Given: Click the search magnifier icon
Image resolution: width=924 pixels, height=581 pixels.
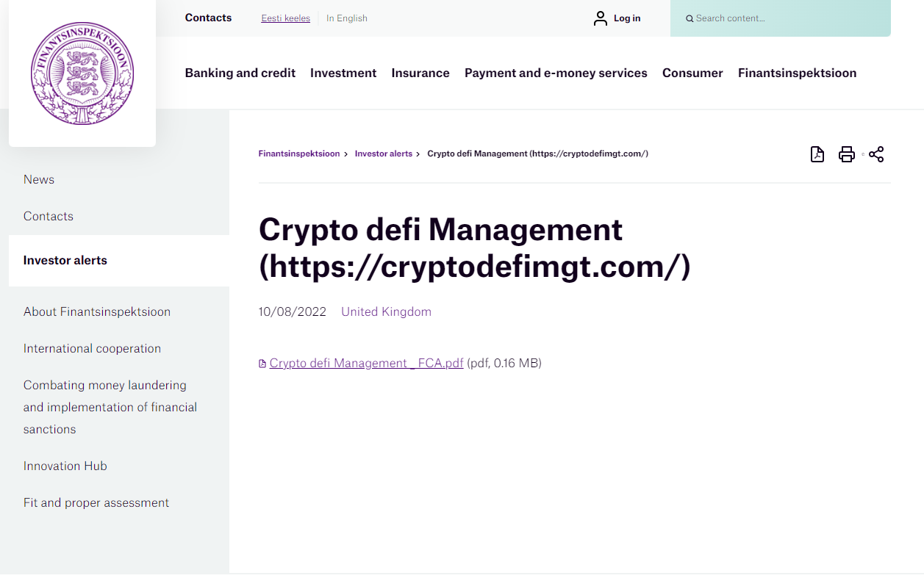Looking at the screenshot, I should pyautogui.click(x=690, y=19).
